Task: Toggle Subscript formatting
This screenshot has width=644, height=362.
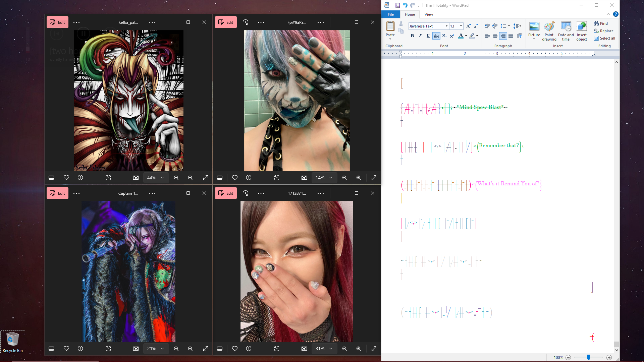Action: pos(444,36)
